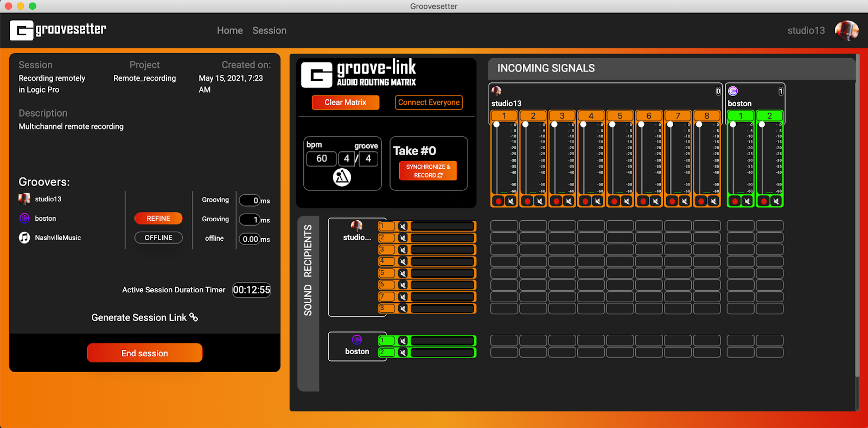This screenshot has height=428, width=868.
Task: Click the groove numerator field
Action: point(347,158)
